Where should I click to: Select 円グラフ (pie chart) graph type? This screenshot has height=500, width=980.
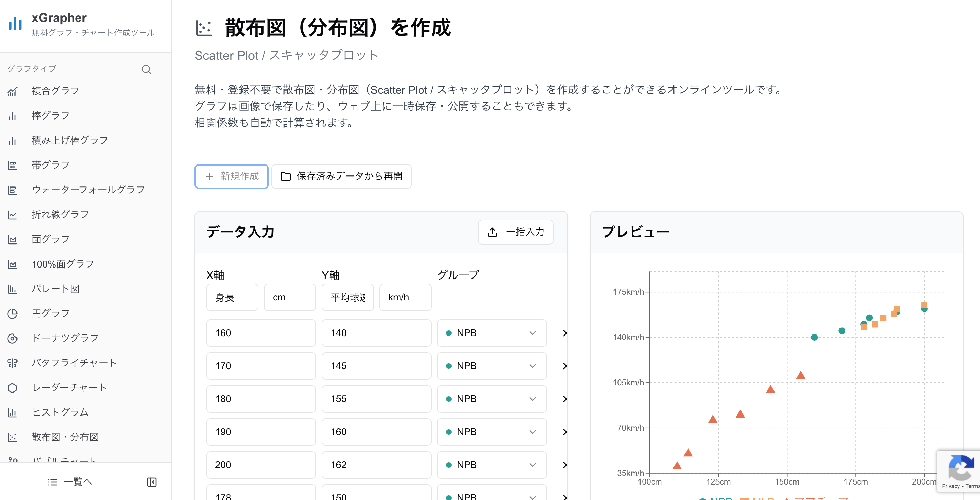click(x=50, y=313)
